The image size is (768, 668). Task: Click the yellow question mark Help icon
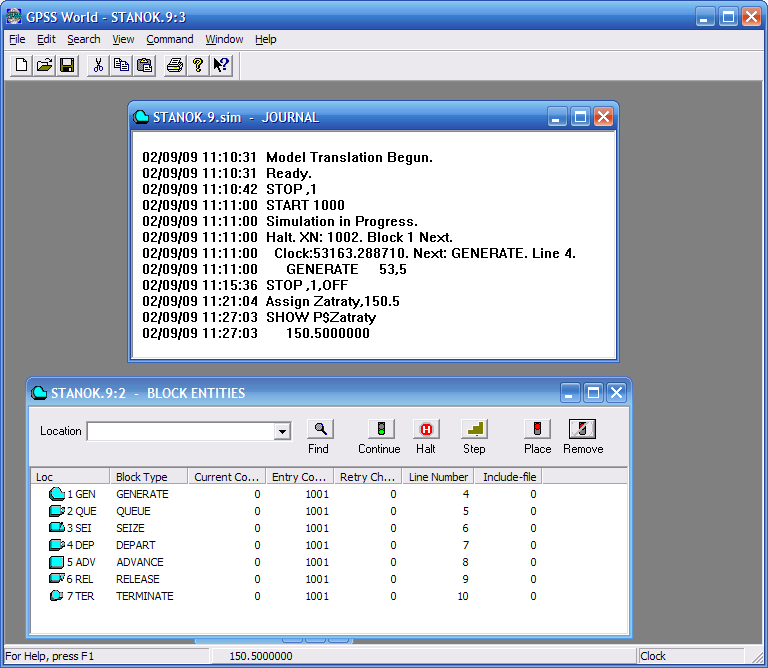click(x=198, y=65)
